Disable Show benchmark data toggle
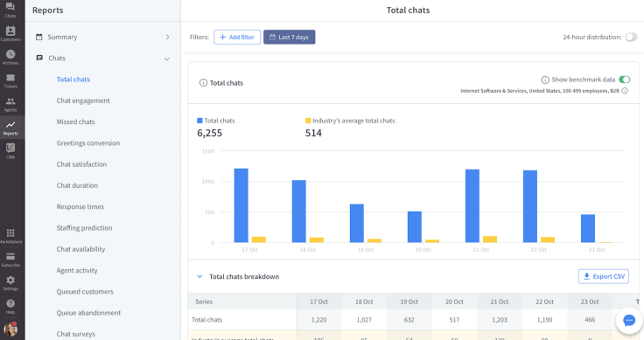This screenshot has width=644, height=340. coord(624,80)
